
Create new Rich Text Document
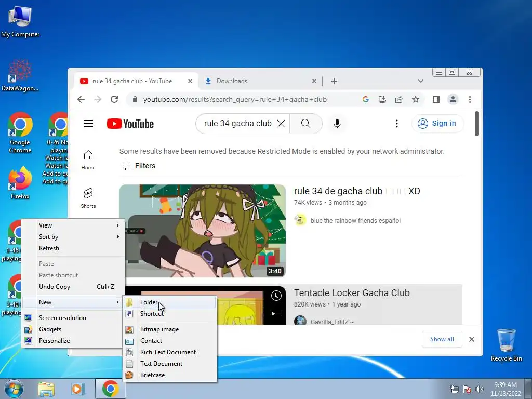click(x=170, y=352)
